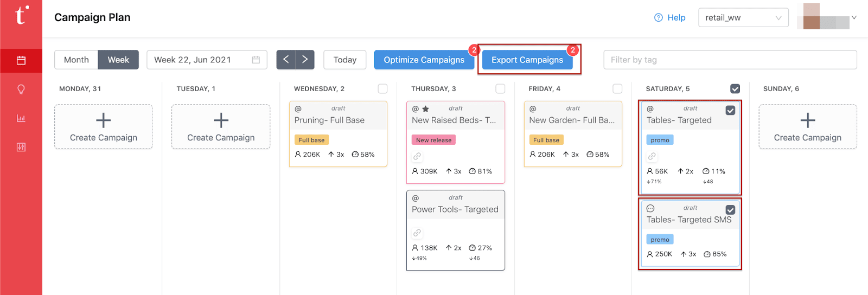This screenshot has width=868, height=295.
Task: Click the Help question mark icon
Action: (659, 17)
